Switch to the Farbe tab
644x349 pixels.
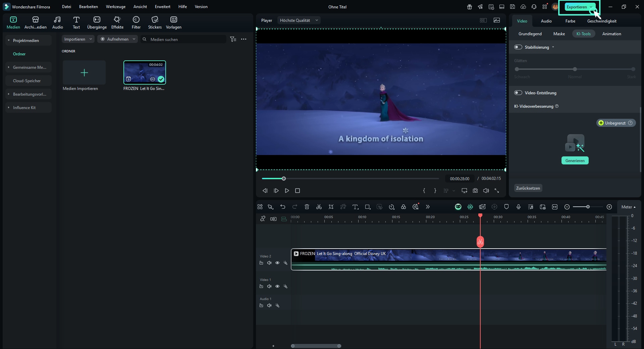point(570,21)
